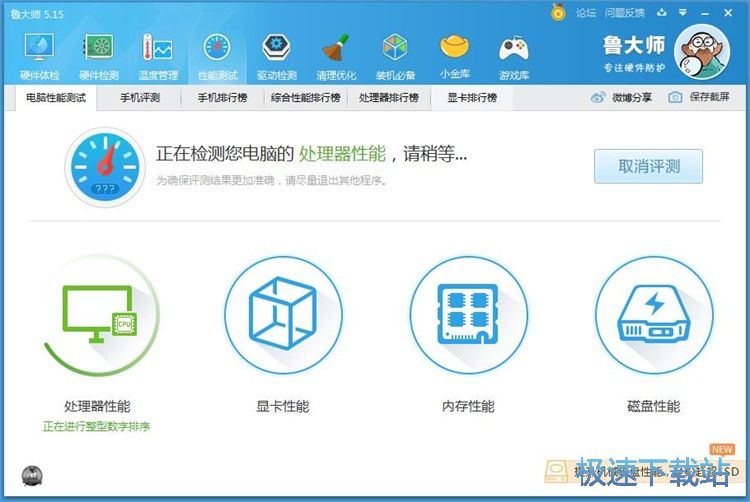This screenshot has height=502, width=750.
Task: Switch to the 手机排行榜 tab
Action: 222,98
